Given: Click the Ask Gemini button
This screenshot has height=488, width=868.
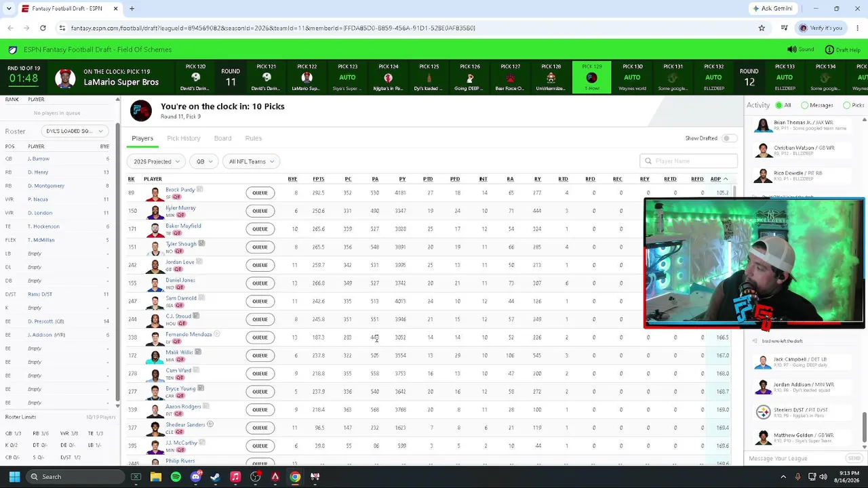Looking at the screenshot, I should point(772,9).
